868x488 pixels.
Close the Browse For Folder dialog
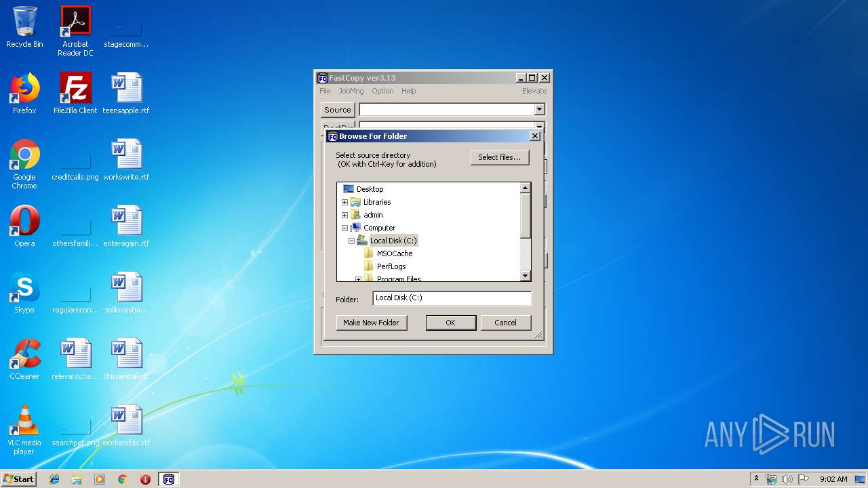click(534, 136)
